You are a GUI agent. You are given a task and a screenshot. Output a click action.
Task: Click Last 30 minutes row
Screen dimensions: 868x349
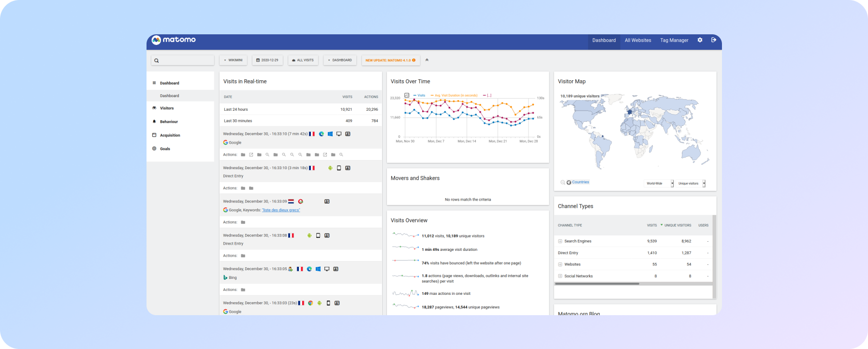click(x=301, y=121)
